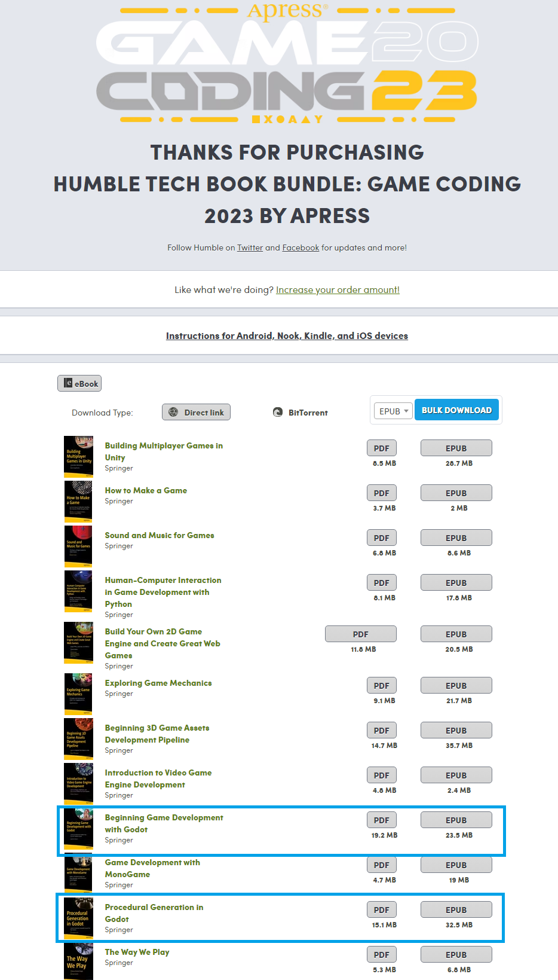Viewport: 558px width, 980px height.
Task: Click Procedural Generation in Godot cover
Action: (x=78, y=918)
